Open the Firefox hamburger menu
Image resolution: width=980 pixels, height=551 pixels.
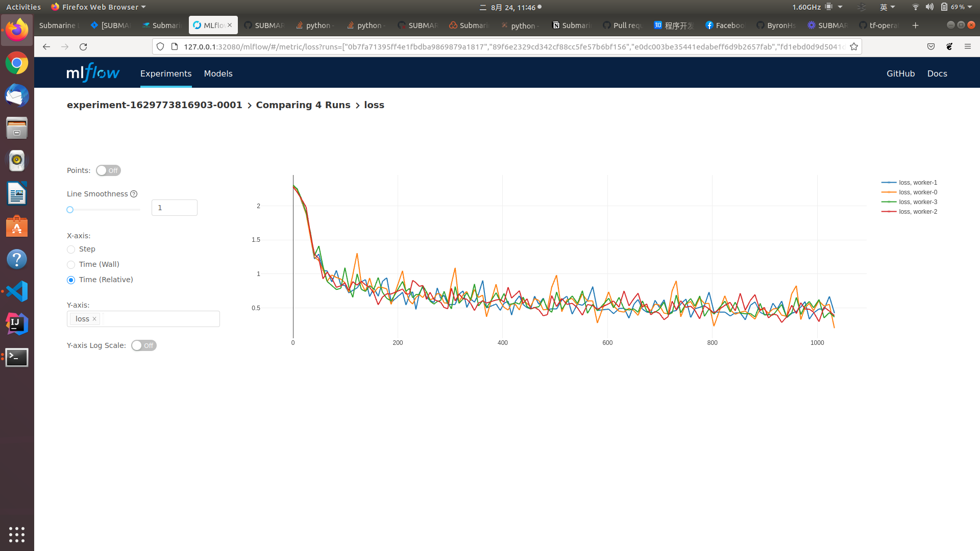967,46
